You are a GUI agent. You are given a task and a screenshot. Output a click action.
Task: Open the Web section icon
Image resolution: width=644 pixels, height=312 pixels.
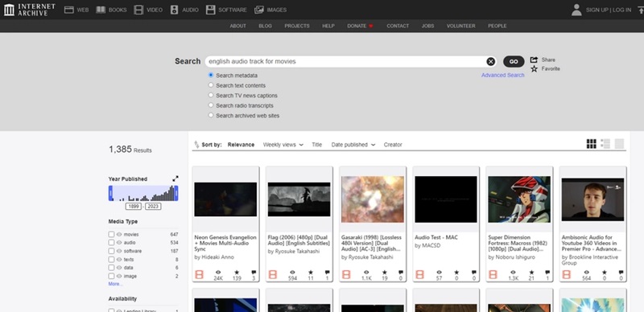click(x=69, y=10)
